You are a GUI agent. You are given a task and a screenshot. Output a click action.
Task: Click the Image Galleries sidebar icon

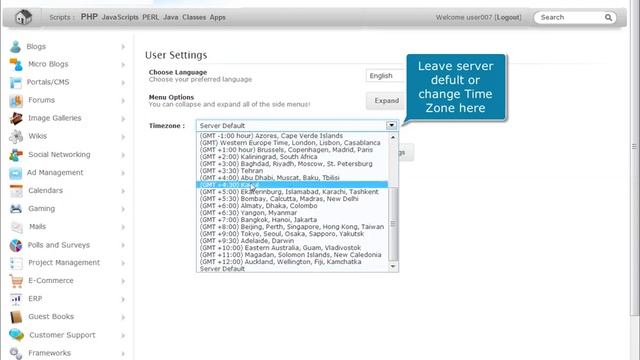16,118
